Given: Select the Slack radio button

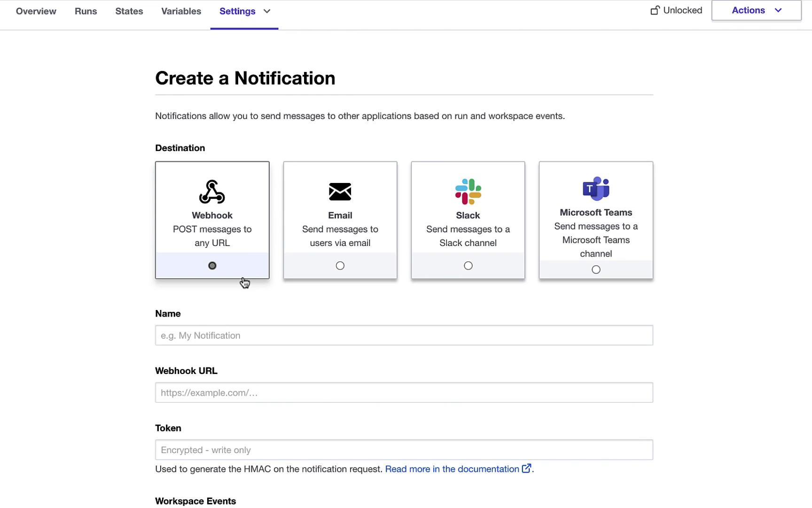Looking at the screenshot, I should [468, 266].
